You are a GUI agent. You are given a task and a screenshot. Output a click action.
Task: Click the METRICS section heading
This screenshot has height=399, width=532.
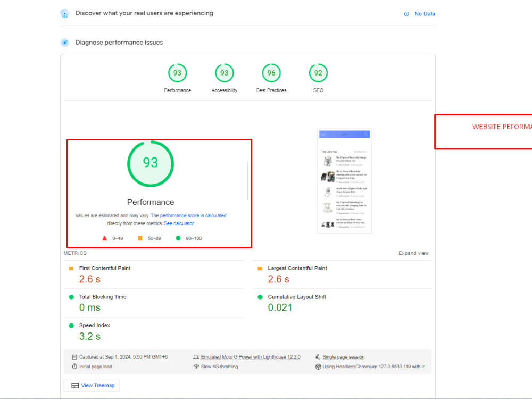pos(75,253)
